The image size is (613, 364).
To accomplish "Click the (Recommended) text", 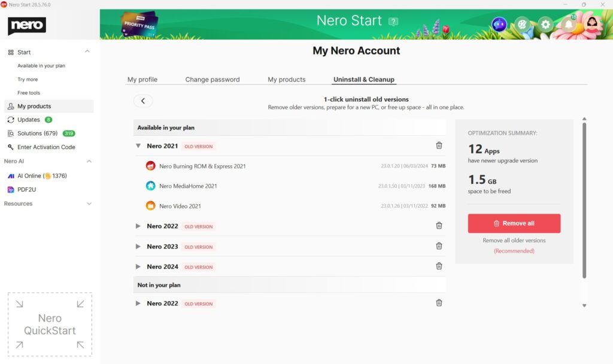I will 514,251.
